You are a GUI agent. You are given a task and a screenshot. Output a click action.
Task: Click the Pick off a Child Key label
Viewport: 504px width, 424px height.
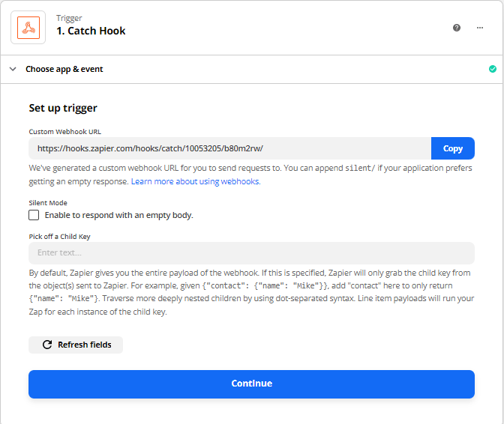59,237
